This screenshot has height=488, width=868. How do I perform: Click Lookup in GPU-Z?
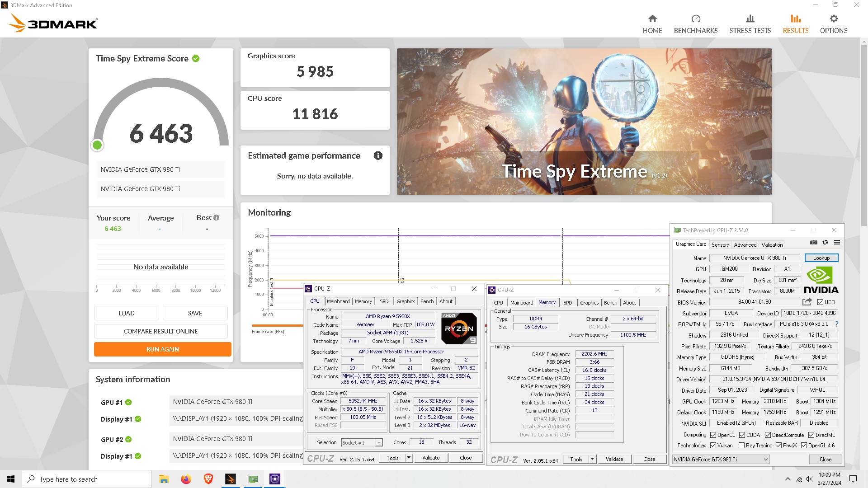tap(821, 258)
